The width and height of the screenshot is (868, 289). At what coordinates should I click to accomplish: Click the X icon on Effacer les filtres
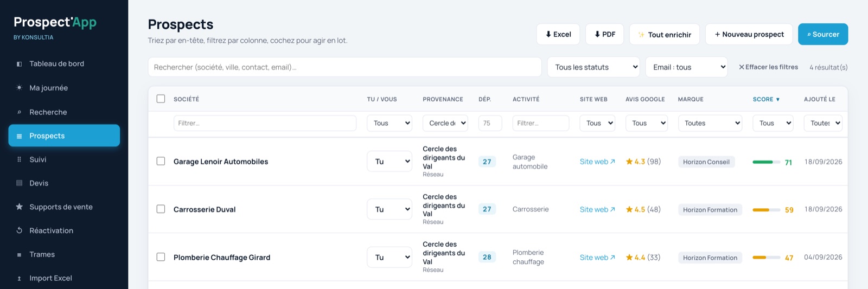741,67
